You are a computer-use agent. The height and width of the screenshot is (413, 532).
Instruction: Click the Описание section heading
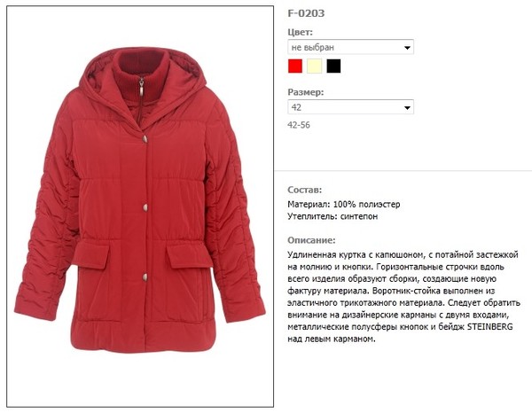coord(311,240)
